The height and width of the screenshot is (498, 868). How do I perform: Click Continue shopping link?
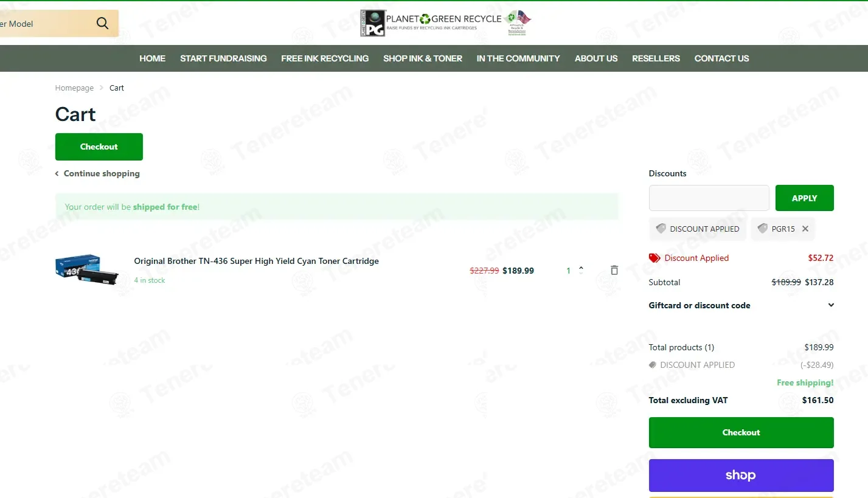pos(97,173)
